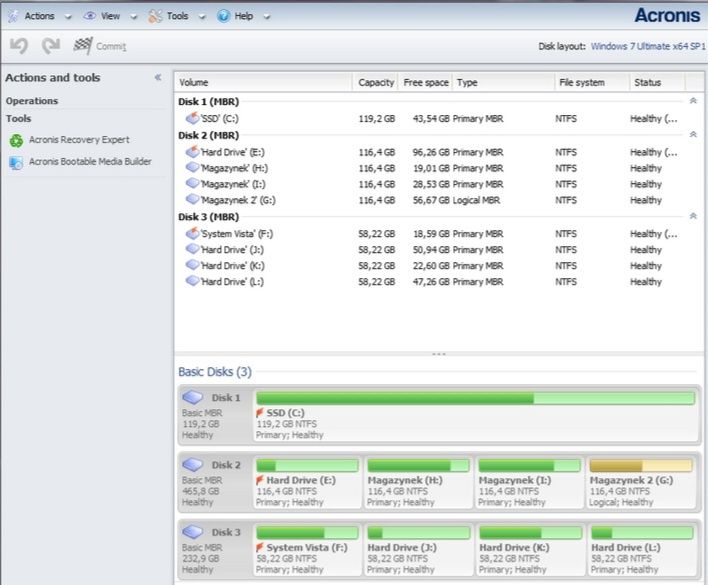
Task: Collapse the Disk 2 (MBR) group
Action: pos(693,135)
